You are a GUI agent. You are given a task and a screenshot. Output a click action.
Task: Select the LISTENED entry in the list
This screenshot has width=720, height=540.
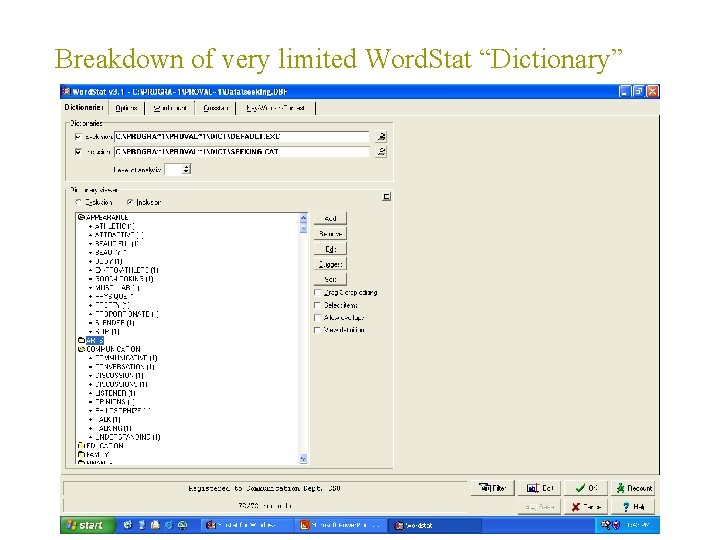point(115,393)
